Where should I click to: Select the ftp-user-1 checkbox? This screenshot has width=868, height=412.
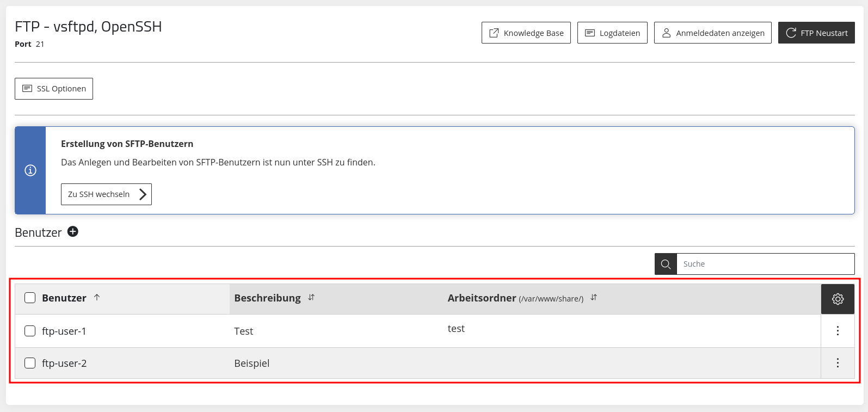pyautogui.click(x=30, y=331)
